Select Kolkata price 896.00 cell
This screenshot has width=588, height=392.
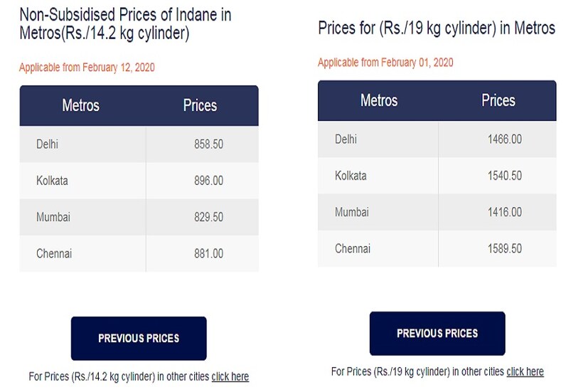click(x=208, y=181)
